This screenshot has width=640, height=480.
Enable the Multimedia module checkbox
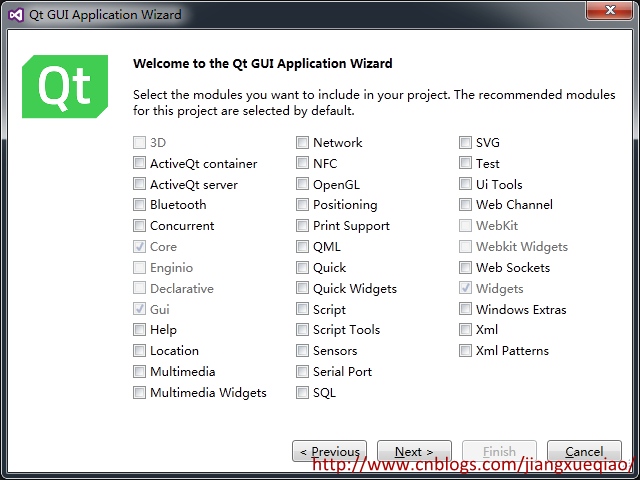pos(139,371)
